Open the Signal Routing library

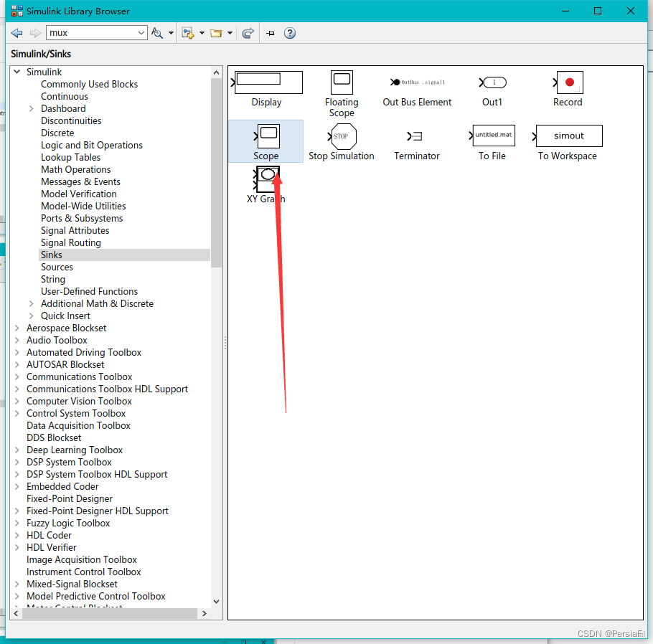pos(71,242)
